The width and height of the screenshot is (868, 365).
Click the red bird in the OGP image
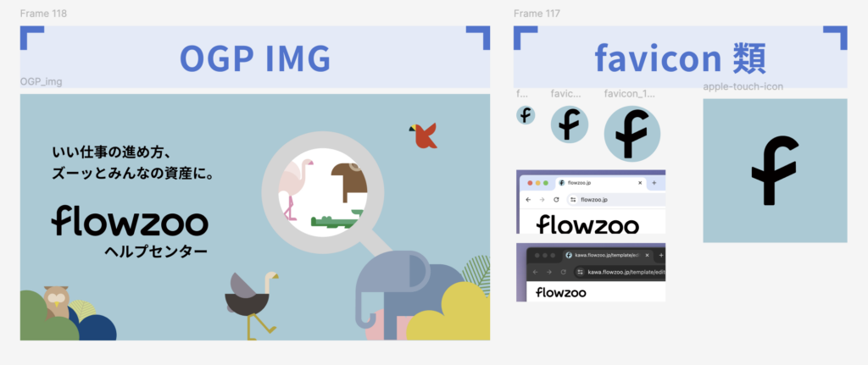tap(424, 136)
